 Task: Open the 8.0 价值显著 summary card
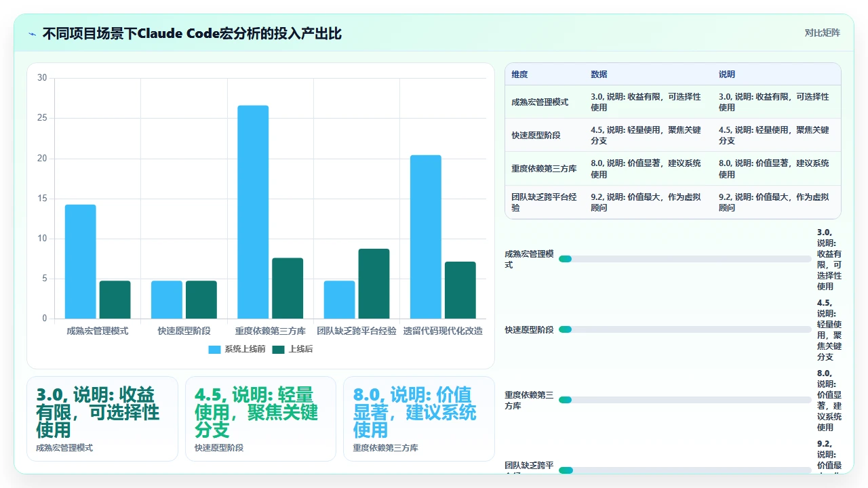pos(419,419)
